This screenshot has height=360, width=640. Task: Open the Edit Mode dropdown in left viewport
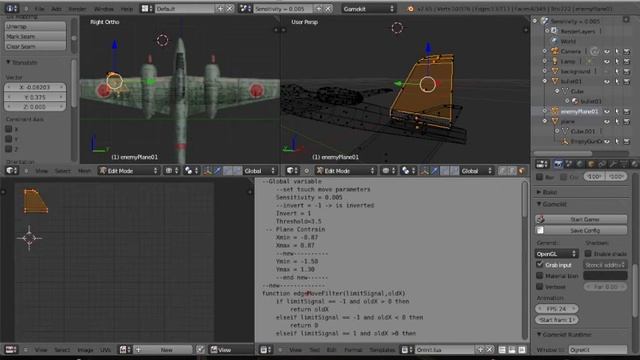(128, 171)
